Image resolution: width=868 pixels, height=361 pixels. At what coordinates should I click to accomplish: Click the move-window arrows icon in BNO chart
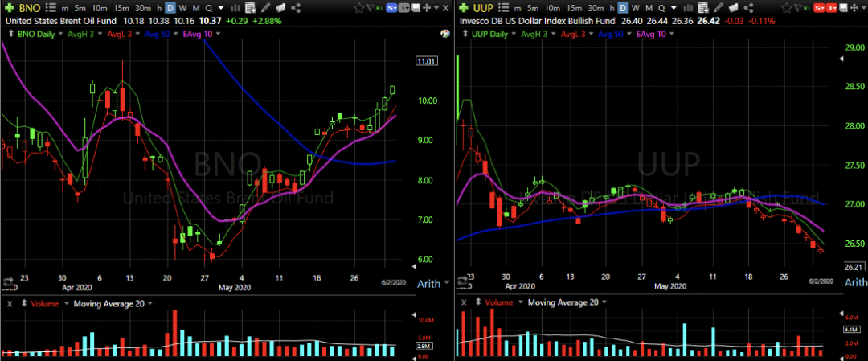pyautogui.click(x=427, y=8)
